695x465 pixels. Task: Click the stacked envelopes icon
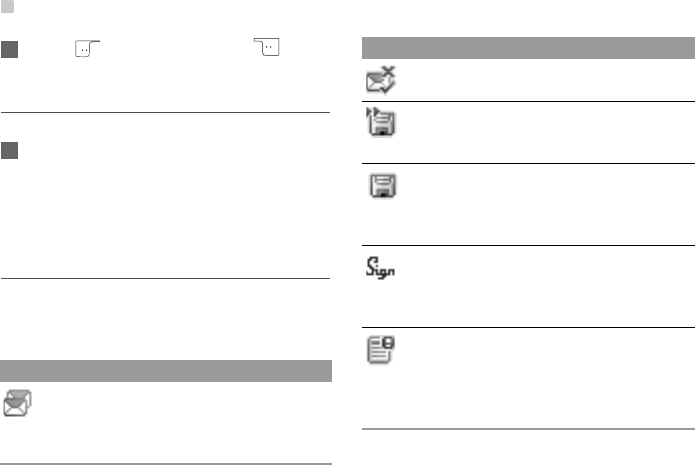[17, 403]
